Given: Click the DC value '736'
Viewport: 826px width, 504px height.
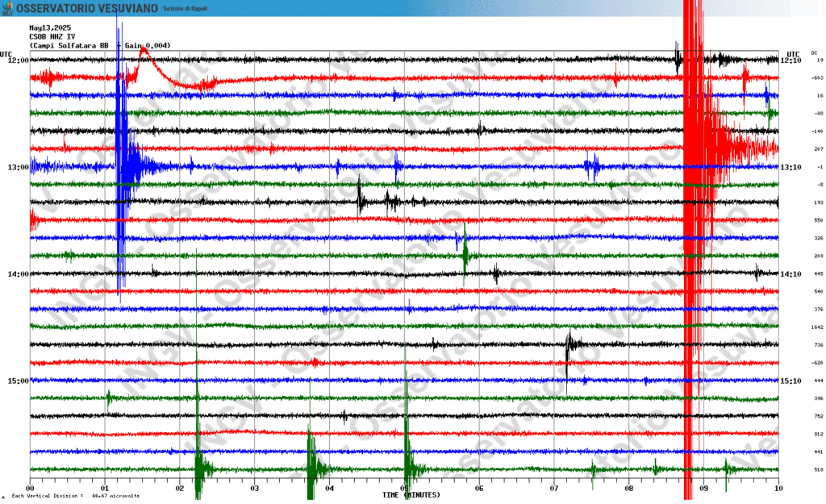Looking at the screenshot, I should click(819, 345).
